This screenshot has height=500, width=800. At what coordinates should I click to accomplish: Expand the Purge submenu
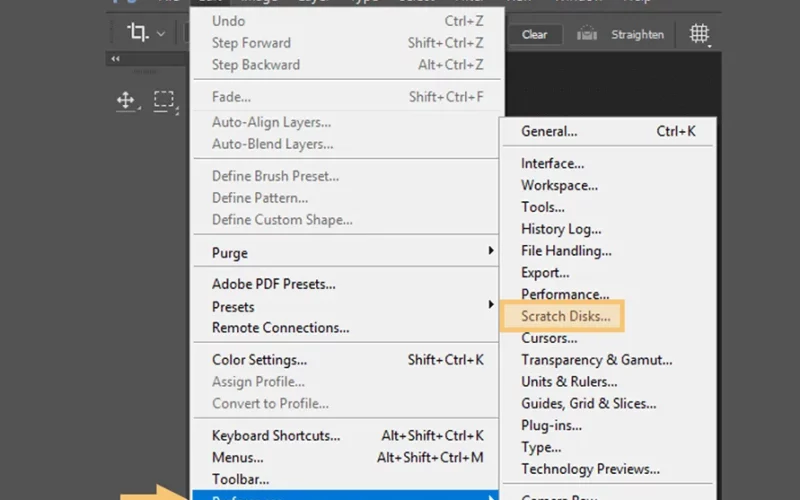(x=346, y=253)
